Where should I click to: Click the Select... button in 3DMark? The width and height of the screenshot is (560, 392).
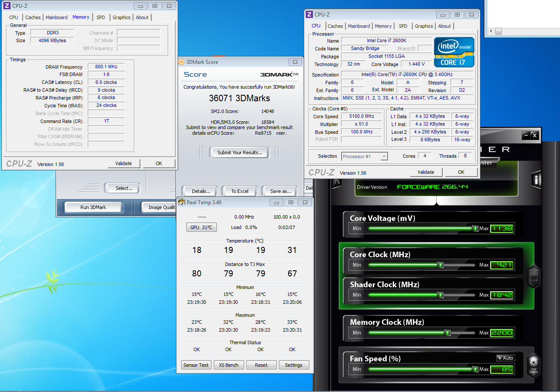[x=124, y=188]
